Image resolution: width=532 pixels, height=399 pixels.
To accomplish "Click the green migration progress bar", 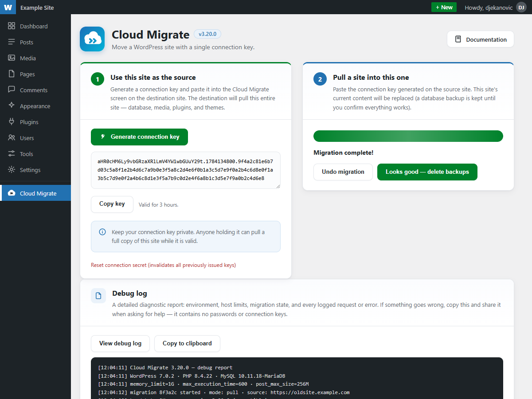I will pyautogui.click(x=408, y=136).
